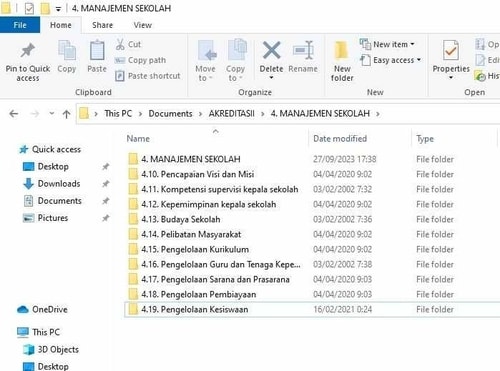Open the Copy to menu
The height and width of the screenshot is (371, 500).
pyautogui.click(x=235, y=61)
